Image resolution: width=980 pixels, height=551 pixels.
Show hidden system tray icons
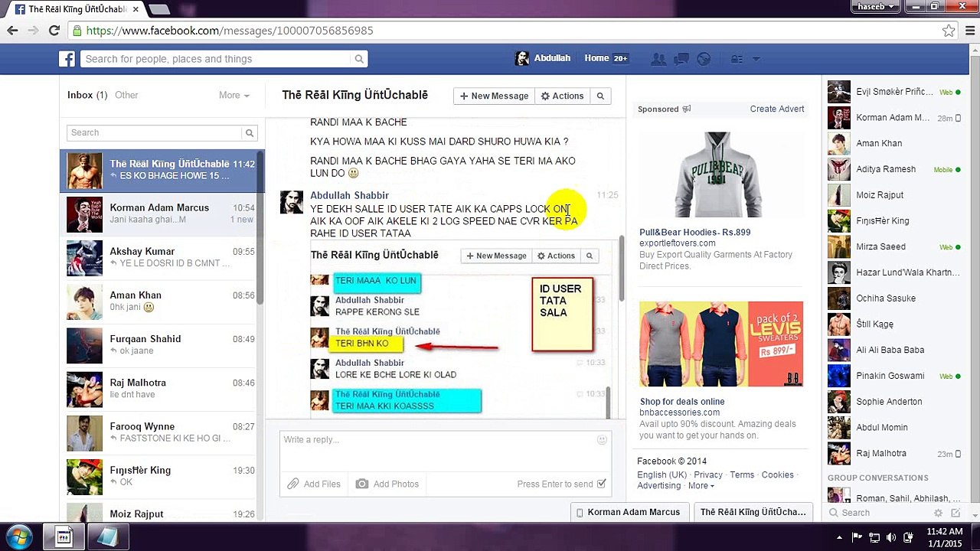pyautogui.click(x=840, y=537)
